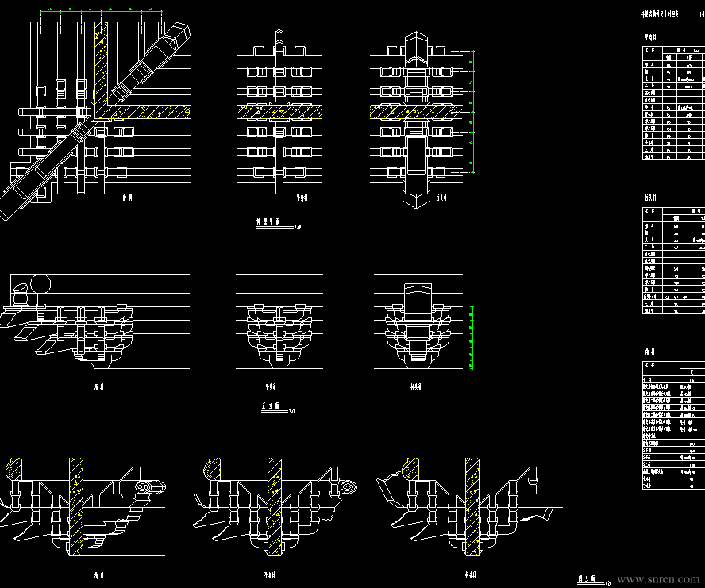Click the green vertical dimension line beside elevation view
Viewport: 705px width, 588px height.
pyautogui.click(x=472, y=337)
